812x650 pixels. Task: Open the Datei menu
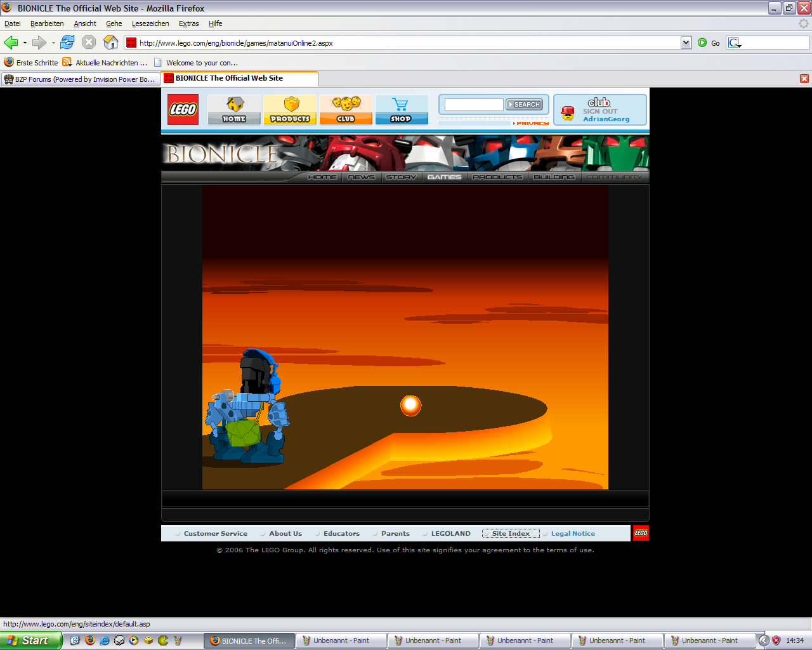13,23
